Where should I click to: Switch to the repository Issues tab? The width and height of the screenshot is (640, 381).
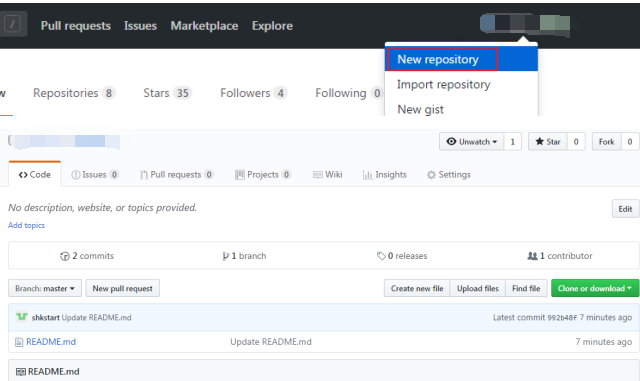(x=95, y=175)
